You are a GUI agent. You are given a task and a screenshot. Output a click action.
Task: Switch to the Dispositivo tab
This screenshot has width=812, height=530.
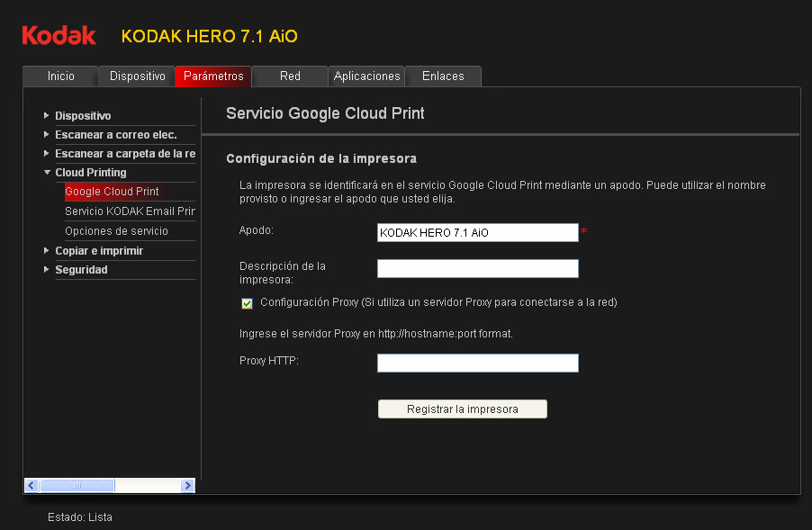click(x=137, y=76)
